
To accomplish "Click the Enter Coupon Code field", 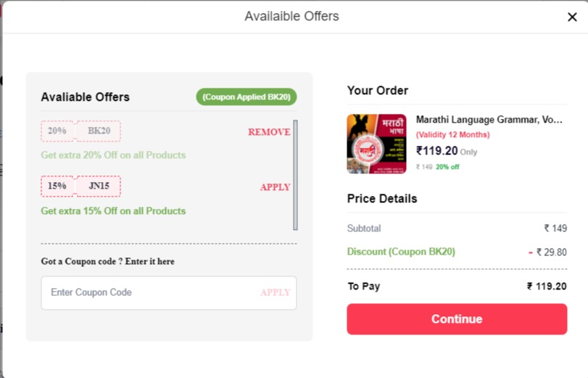I will click(x=150, y=293).
